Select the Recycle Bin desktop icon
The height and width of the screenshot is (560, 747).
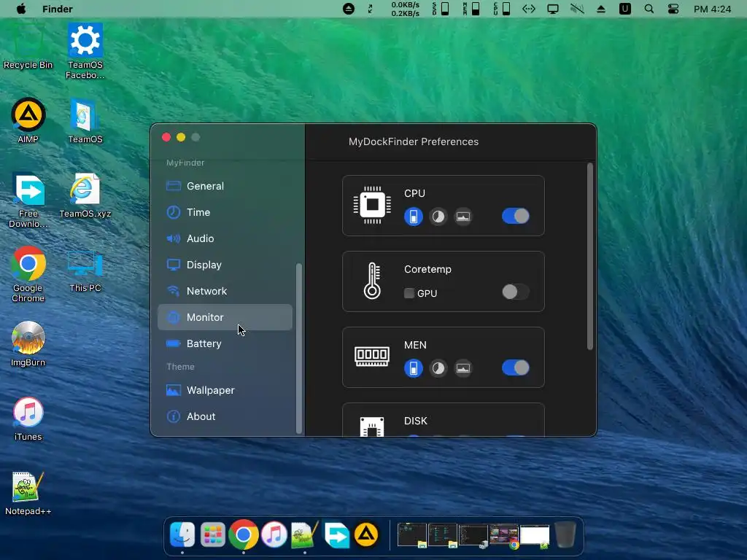pyautogui.click(x=28, y=47)
